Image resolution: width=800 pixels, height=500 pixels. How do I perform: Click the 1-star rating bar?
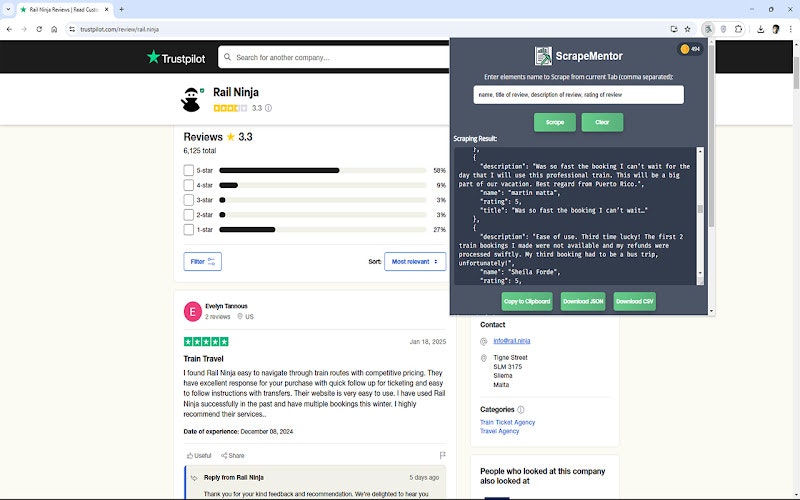[322, 230]
